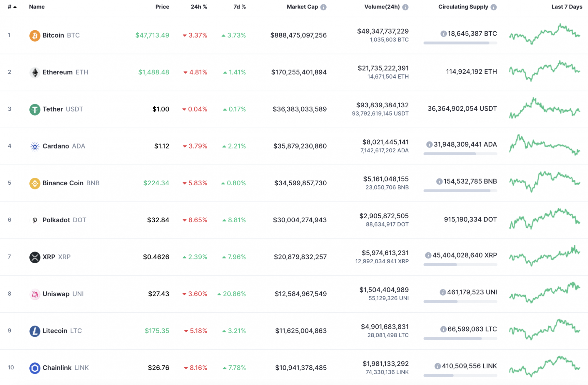Open Ethereum 7-day sparkline chart
The height and width of the screenshot is (385, 588).
545,71
